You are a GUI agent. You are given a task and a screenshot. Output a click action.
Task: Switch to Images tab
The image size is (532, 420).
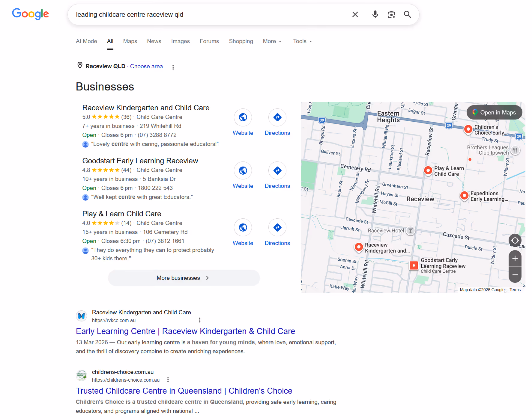(181, 41)
